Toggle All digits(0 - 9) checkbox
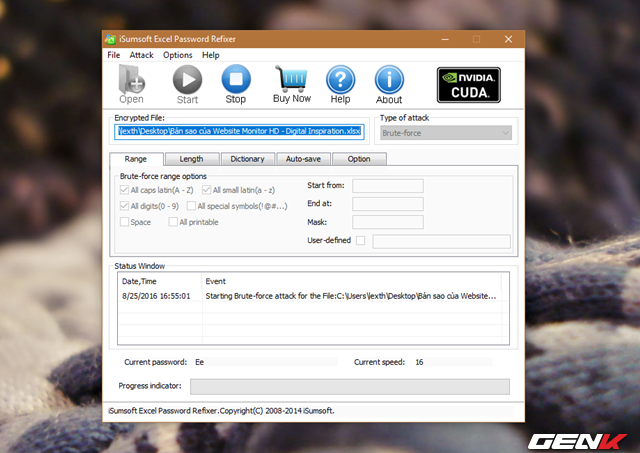640x453 pixels. (x=124, y=206)
